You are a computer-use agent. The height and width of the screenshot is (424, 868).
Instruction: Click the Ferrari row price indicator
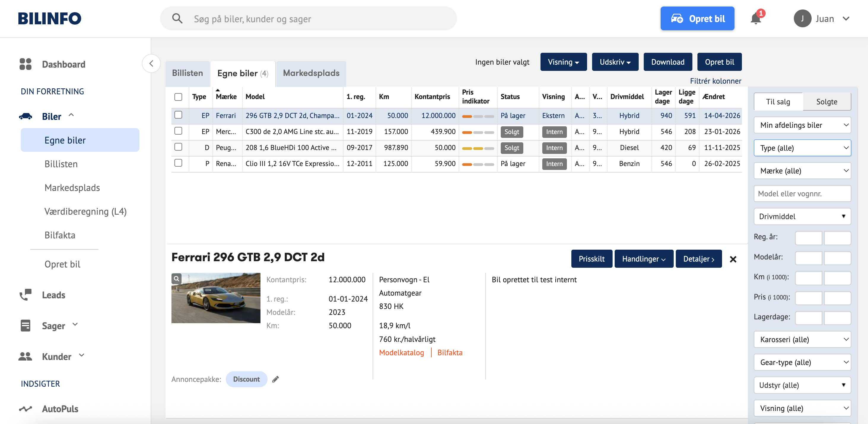click(478, 117)
